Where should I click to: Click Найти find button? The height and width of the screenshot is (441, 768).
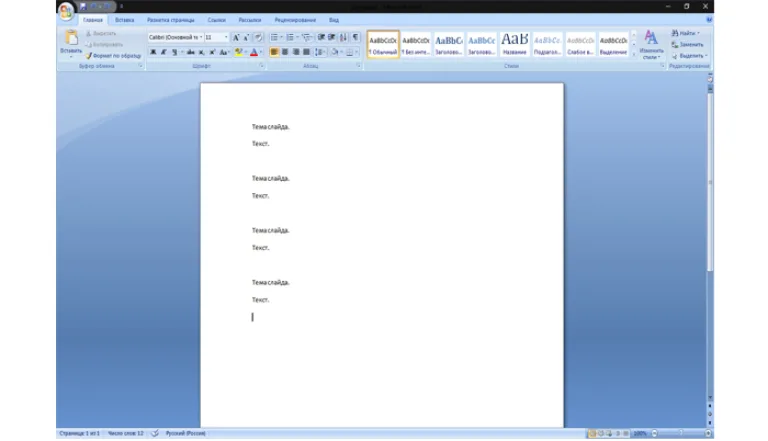coord(686,33)
